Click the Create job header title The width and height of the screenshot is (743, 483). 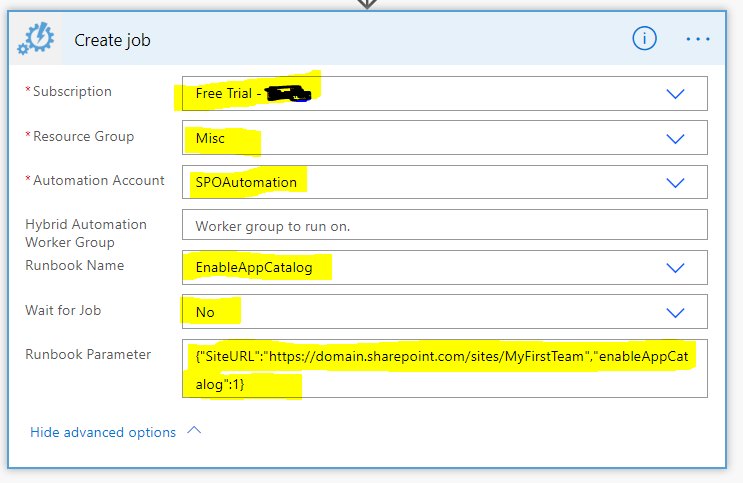click(113, 40)
